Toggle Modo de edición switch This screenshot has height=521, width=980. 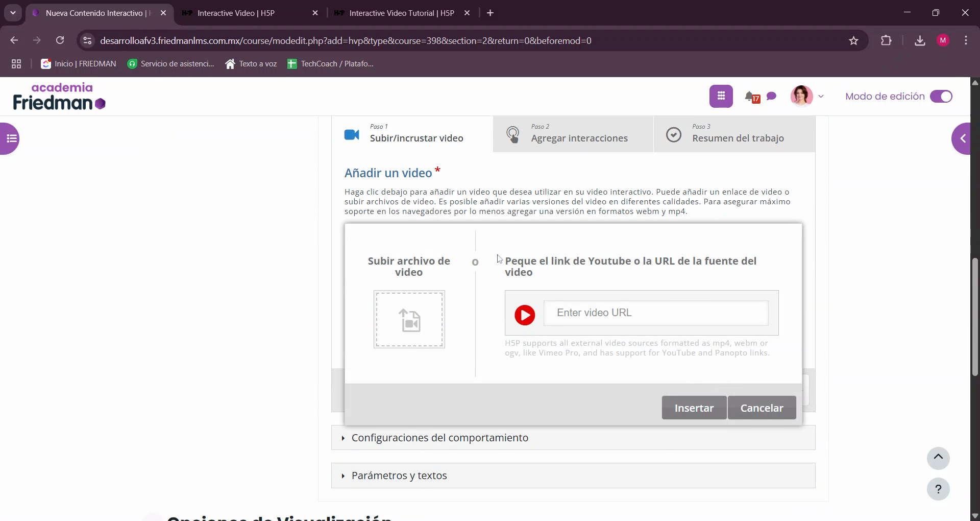point(941,96)
